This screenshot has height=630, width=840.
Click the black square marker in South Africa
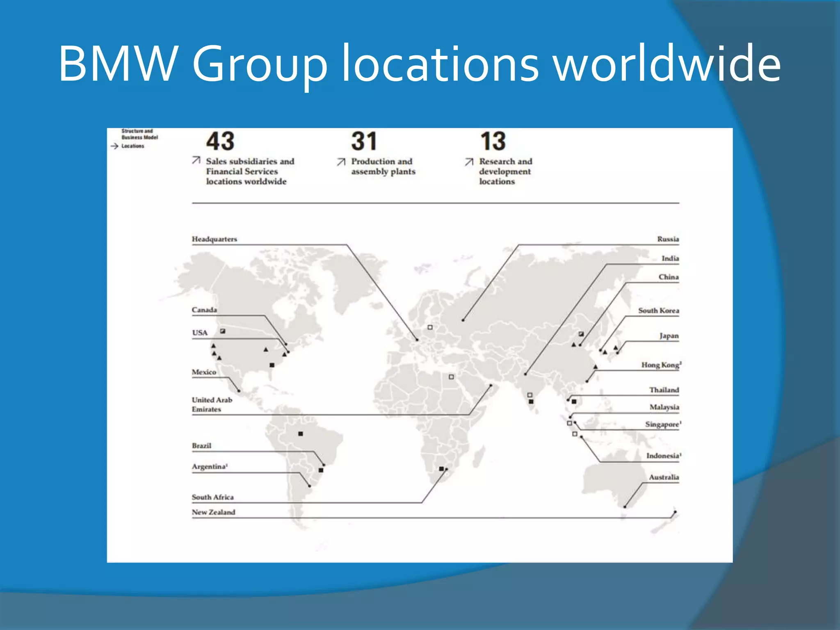441,468
